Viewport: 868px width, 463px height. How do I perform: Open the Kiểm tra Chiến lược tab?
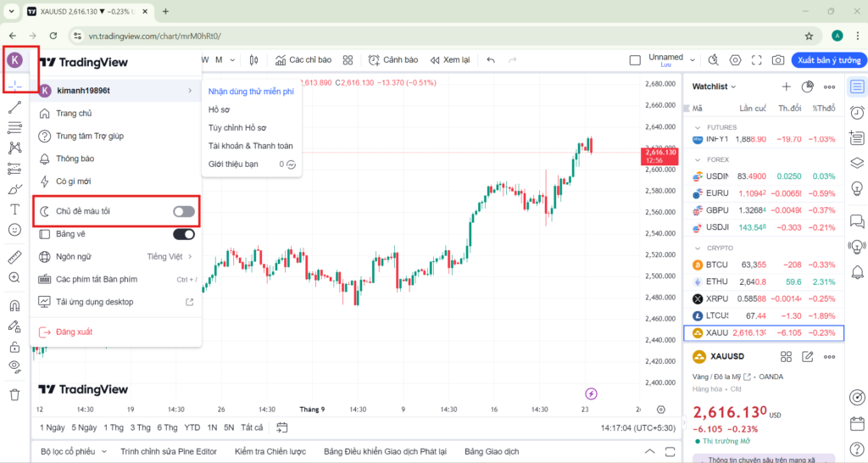(270, 451)
